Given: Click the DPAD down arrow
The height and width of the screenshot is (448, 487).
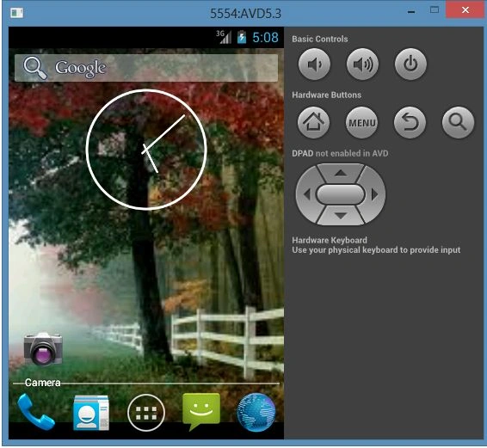Looking at the screenshot, I should 341,216.
